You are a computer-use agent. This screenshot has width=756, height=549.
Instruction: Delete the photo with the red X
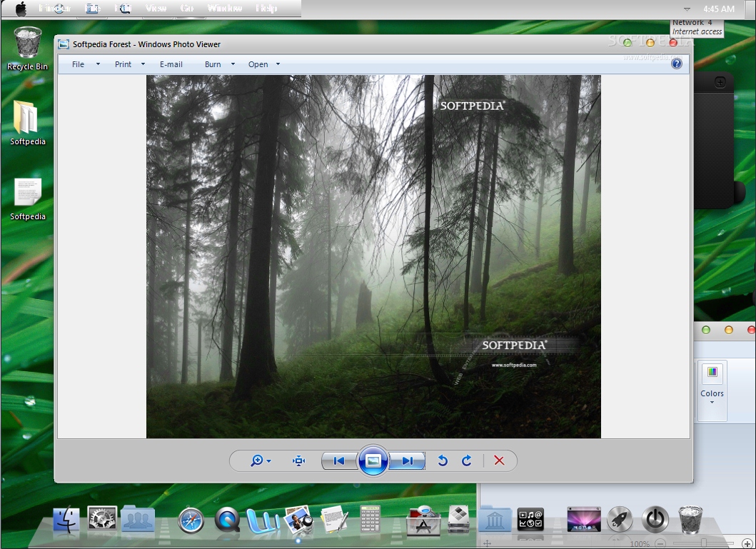[x=500, y=460]
